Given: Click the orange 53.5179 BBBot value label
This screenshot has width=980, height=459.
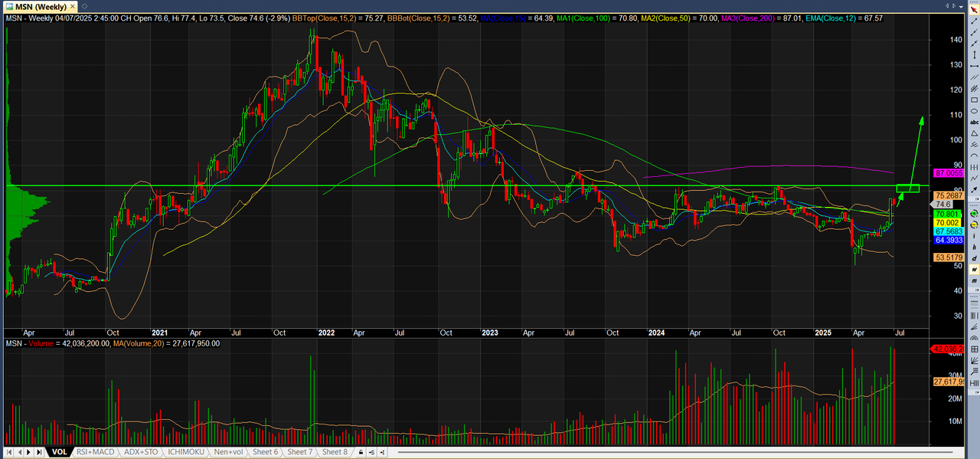Looking at the screenshot, I should pos(947,258).
